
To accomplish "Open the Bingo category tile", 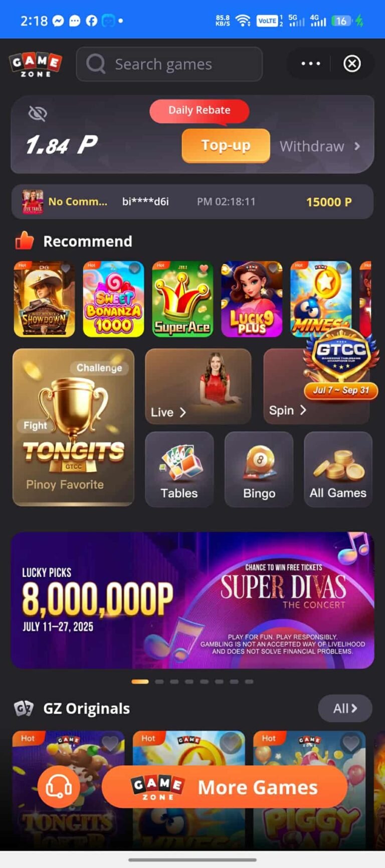I will [259, 470].
